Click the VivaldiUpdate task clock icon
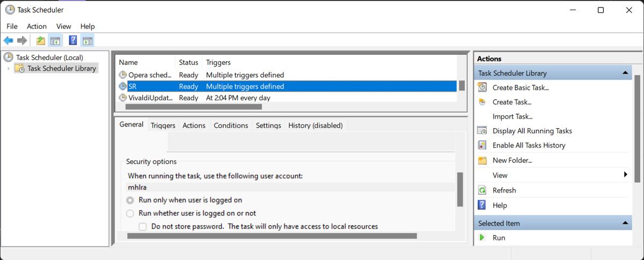The height and width of the screenshot is (260, 644). click(123, 98)
